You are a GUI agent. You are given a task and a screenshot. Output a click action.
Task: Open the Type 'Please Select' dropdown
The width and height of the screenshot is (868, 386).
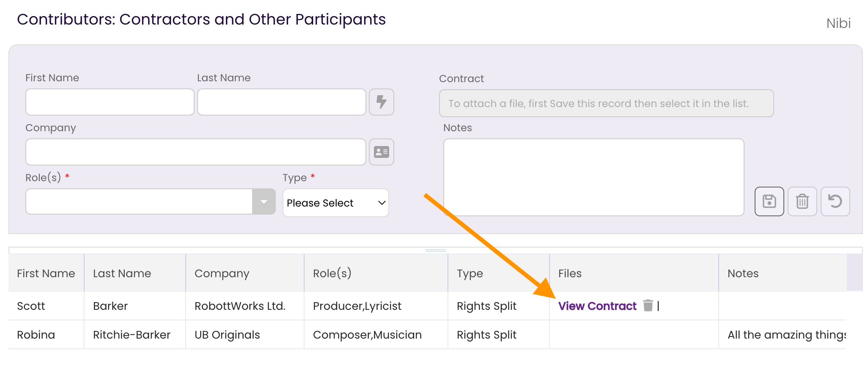336,203
